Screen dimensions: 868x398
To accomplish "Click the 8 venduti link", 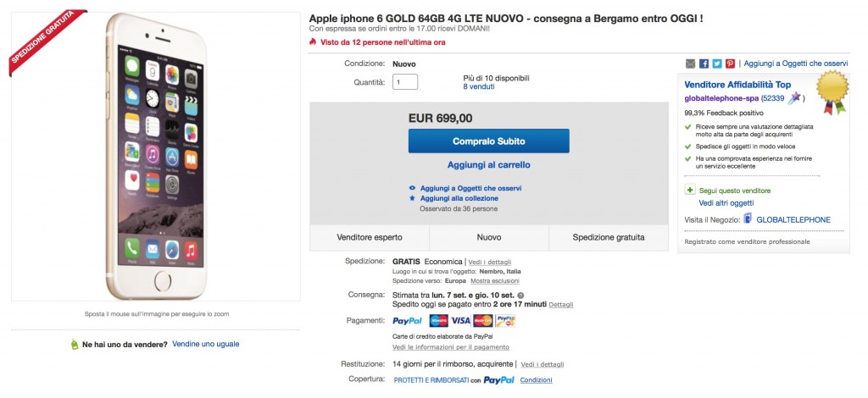I will click(479, 87).
